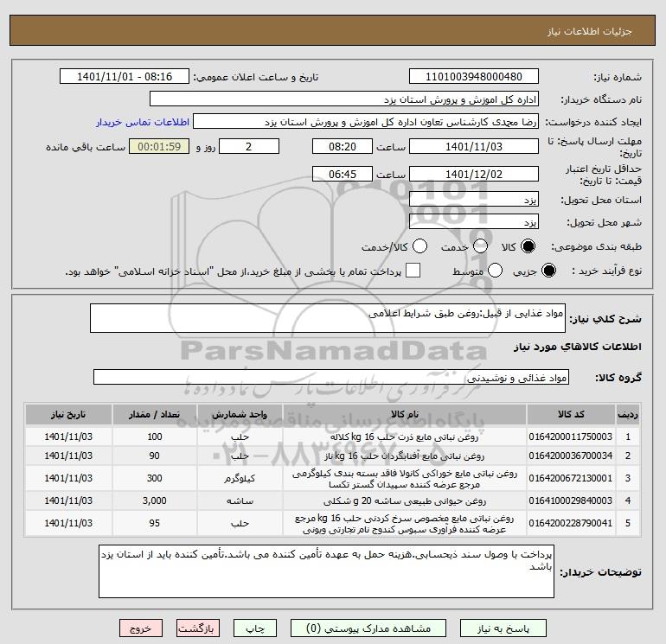Click the quantity cell 3,000
The width and height of the screenshot is (666, 644).
tap(154, 501)
